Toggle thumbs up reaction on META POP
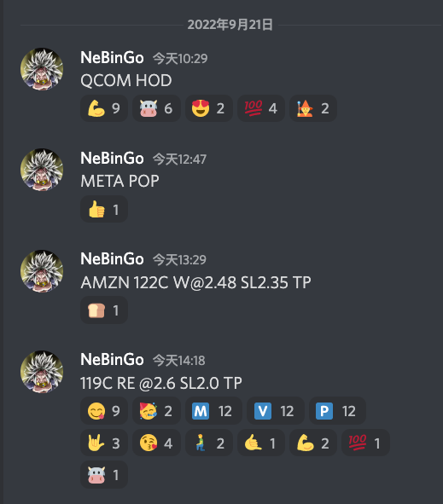 (104, 209)
